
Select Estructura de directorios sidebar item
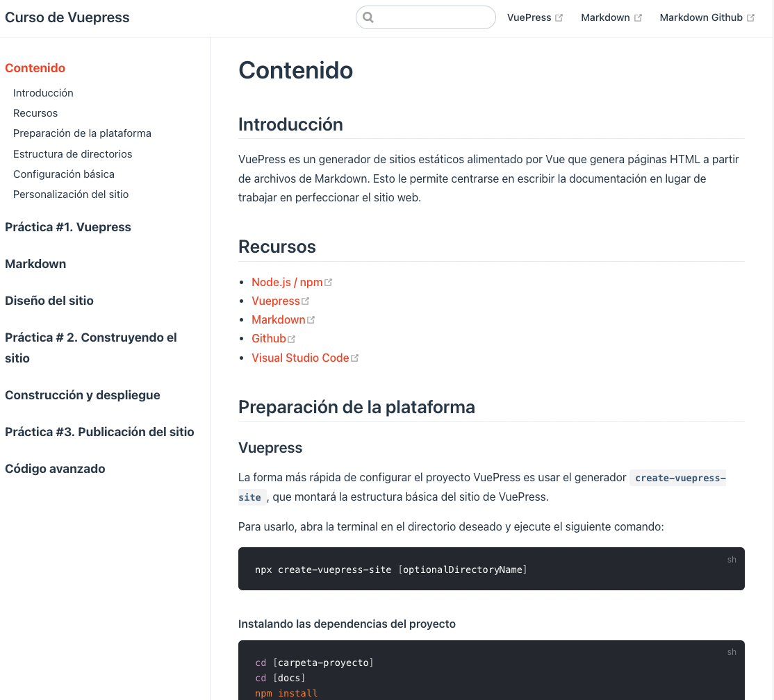point(72,154)
